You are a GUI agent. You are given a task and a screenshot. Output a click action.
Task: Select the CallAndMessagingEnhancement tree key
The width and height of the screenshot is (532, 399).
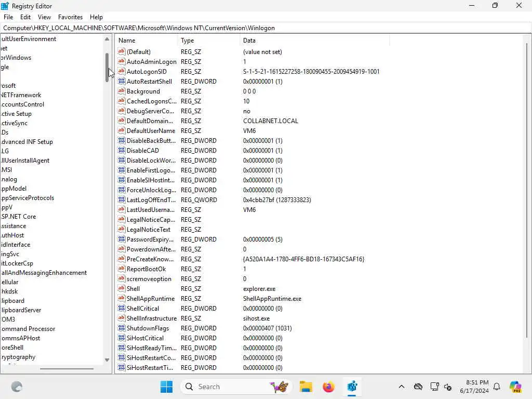pos(44,273)
